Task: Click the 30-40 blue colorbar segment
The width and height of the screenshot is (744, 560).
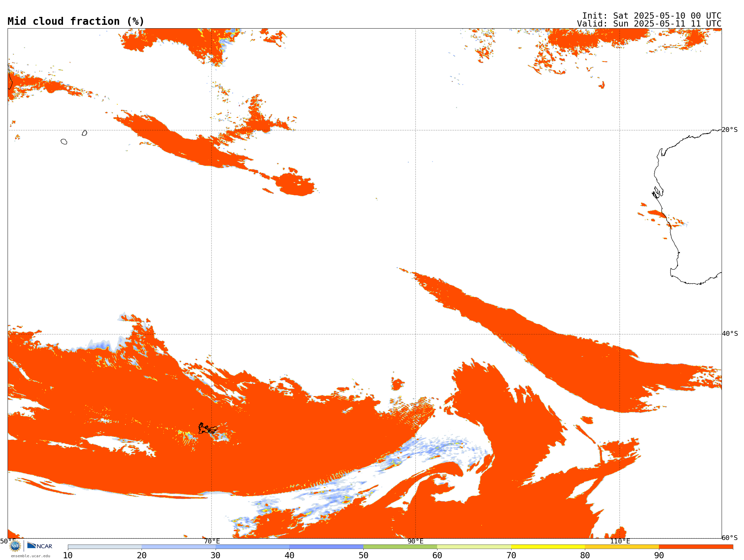Action: click(x=252, y=547)
